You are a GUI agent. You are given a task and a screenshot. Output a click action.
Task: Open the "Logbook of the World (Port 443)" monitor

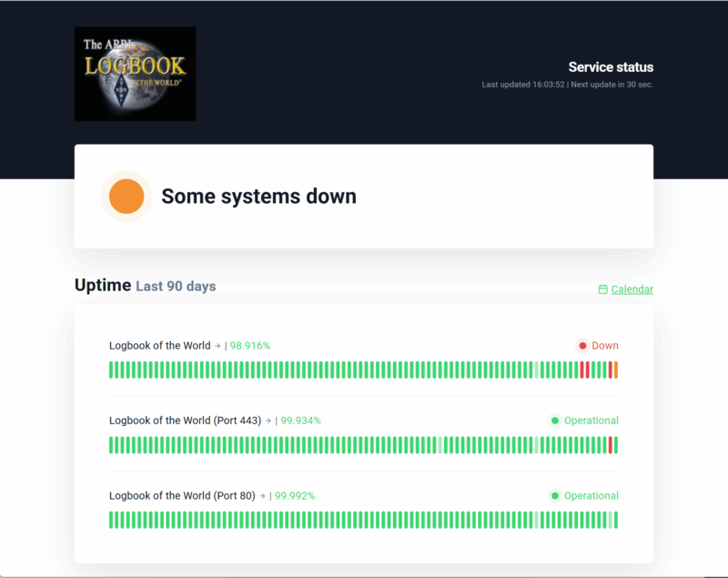186,421
